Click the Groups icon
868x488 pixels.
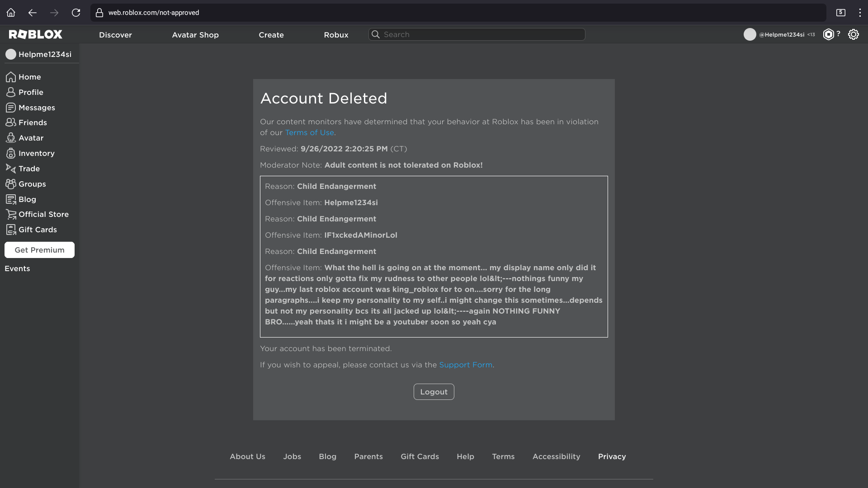point(10,184)
